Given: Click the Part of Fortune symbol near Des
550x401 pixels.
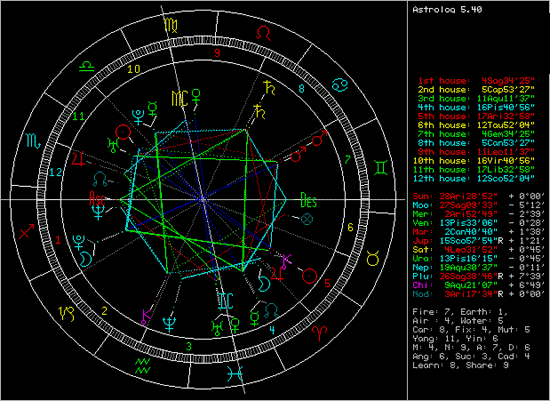Looking at the screenshot, I should tap(307, 219).
